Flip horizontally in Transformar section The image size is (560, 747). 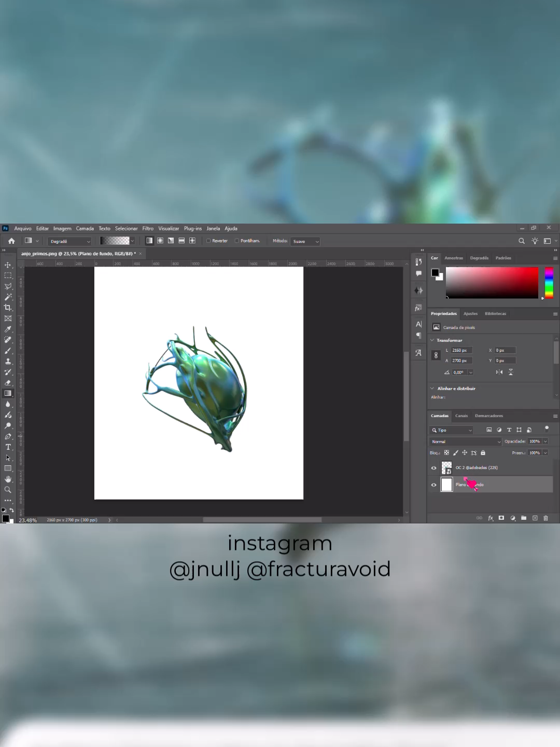click(x=499, y=372)
